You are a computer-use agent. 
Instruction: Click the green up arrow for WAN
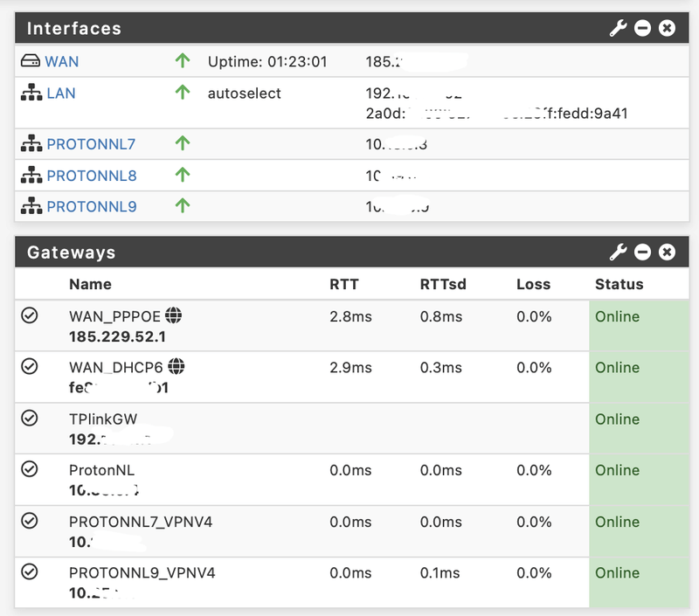click(182, 62)
